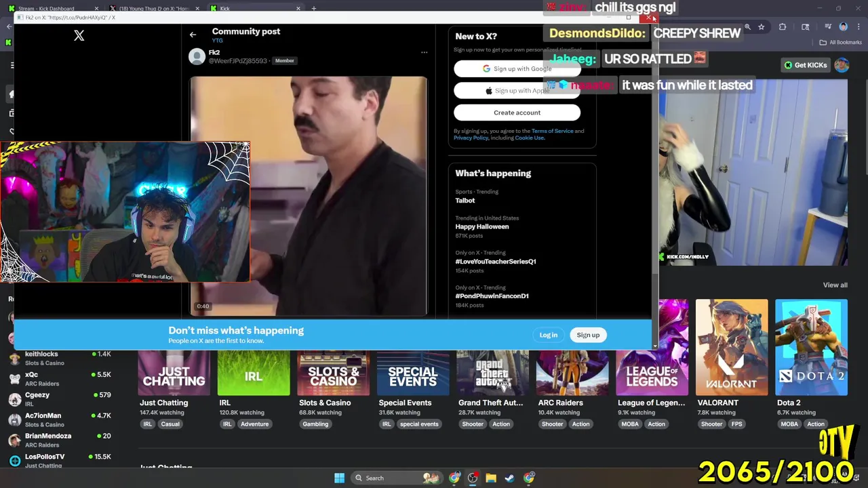
Task: Open the Cookie Use link
Action: 529,138
